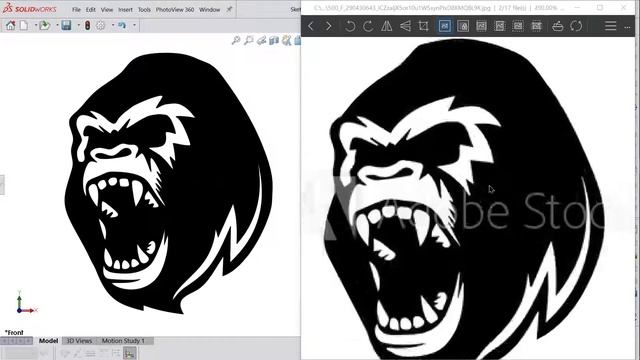Click the traffic light Rebuild icon
Screen dimensions: 640x360
coord(87,25)
